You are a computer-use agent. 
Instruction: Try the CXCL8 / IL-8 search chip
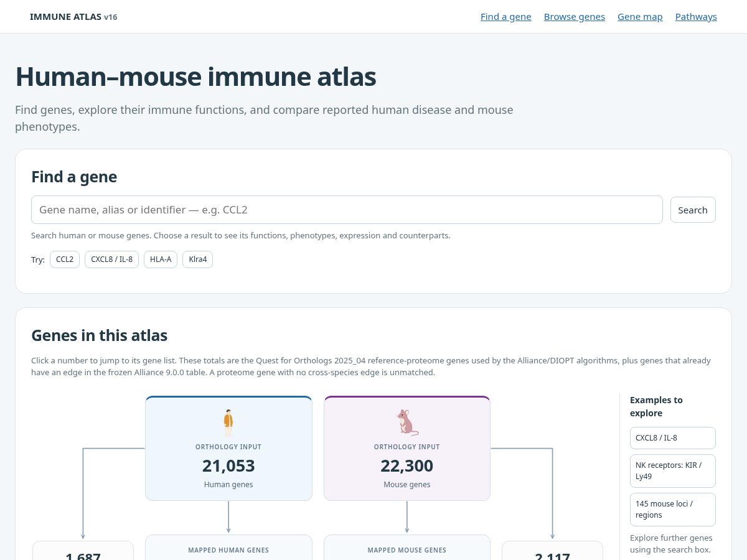pyautogui.click(x=111, y=259)
